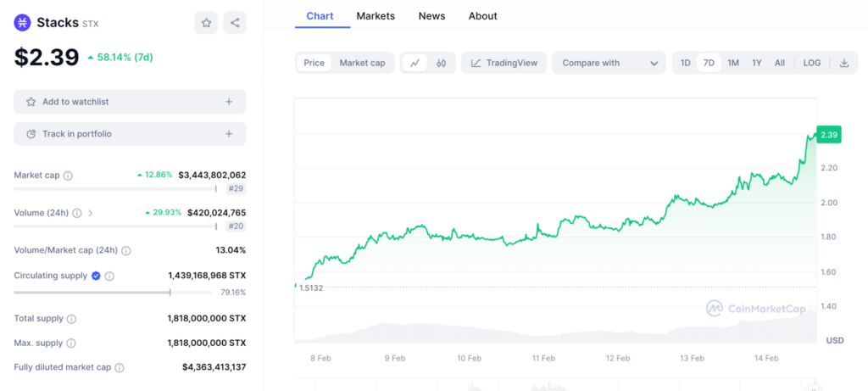This screenshot has height=391, width=868.
Task: Select 1M time range
Action: click(733, 63)
